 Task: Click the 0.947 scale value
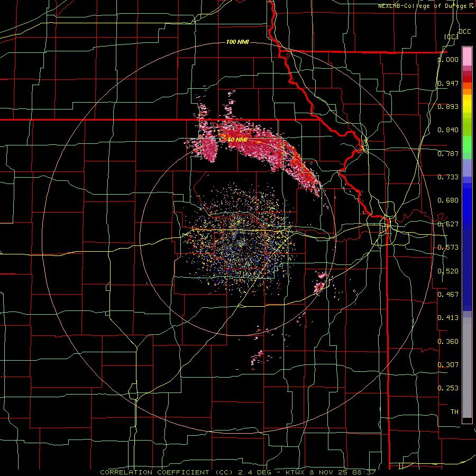(x=448, y=83)
